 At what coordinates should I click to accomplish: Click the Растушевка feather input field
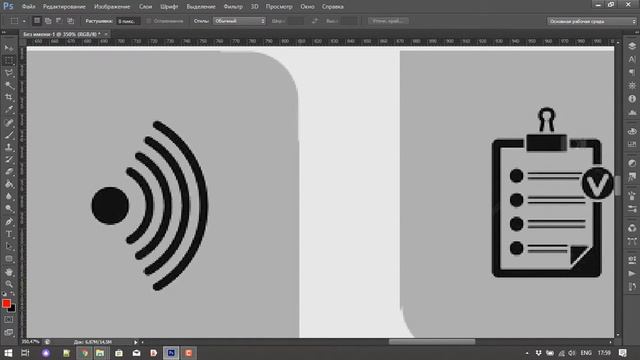[128, 21]
